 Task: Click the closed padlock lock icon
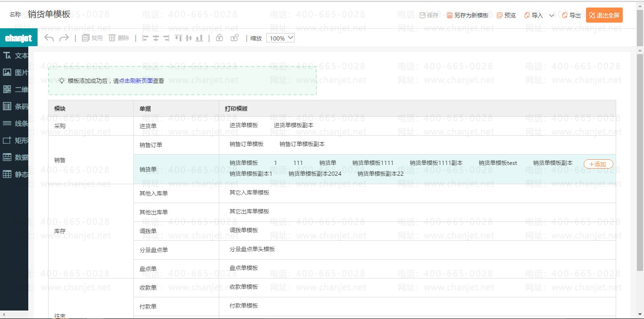point(219,38)
